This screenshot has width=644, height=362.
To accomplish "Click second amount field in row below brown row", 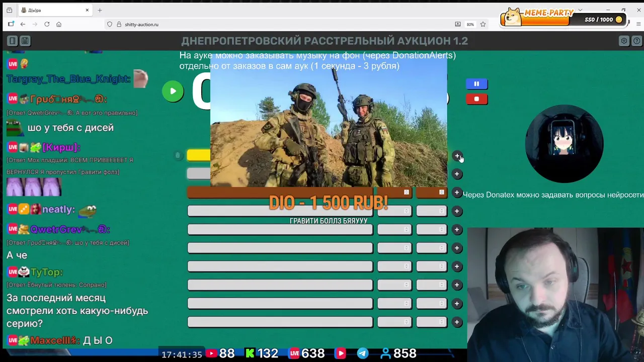I will click(431, 211).
